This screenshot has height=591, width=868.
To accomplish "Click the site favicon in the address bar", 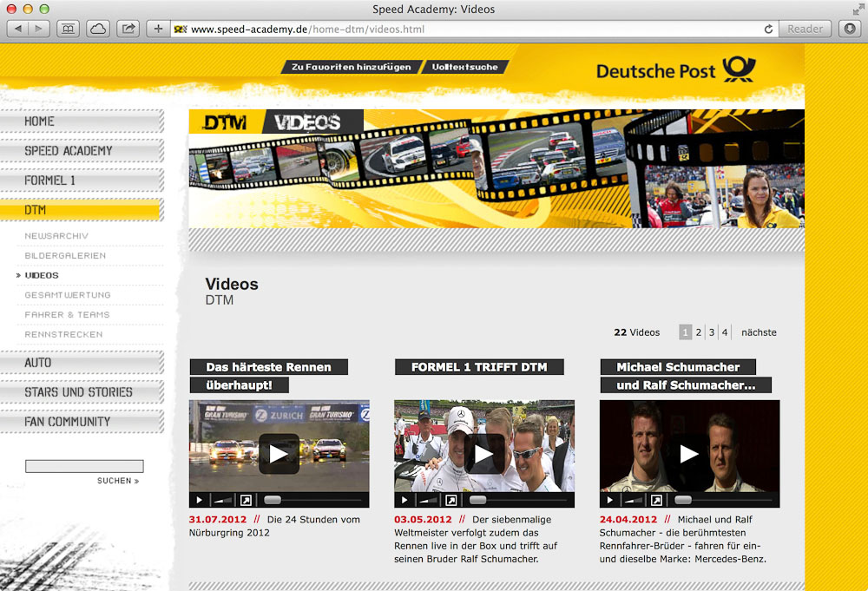I will [181, 29].
